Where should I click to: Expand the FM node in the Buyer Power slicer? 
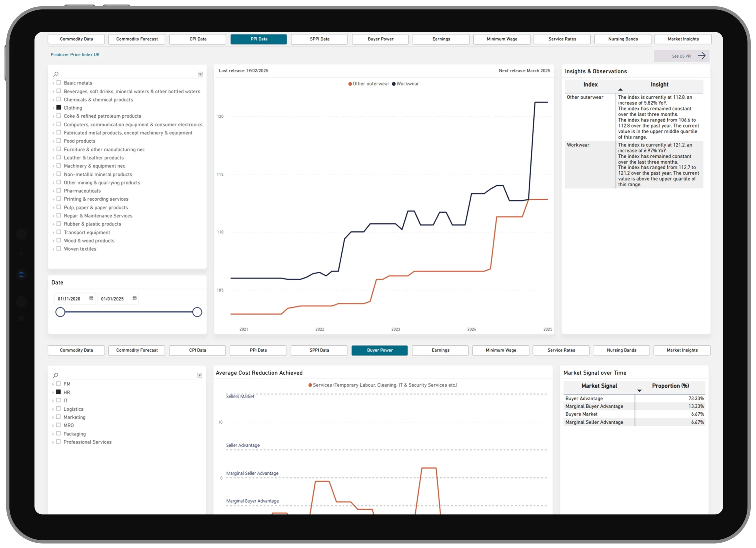53,384
